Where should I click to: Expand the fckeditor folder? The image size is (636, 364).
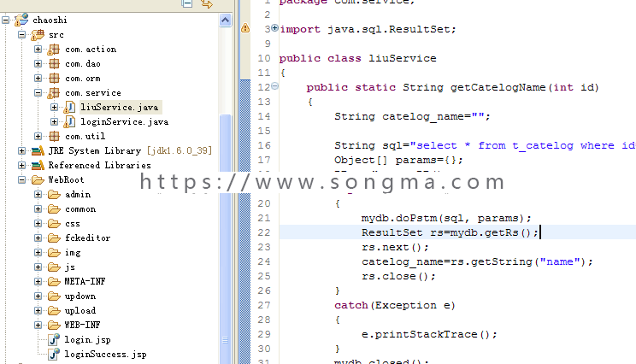(x=38, y=238)
